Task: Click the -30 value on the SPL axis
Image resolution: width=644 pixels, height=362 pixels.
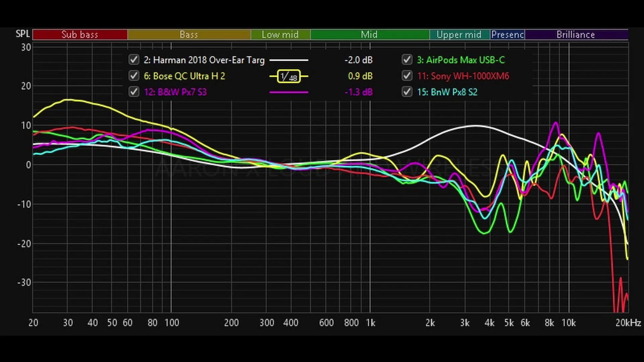Action: [x=24, y=282]
